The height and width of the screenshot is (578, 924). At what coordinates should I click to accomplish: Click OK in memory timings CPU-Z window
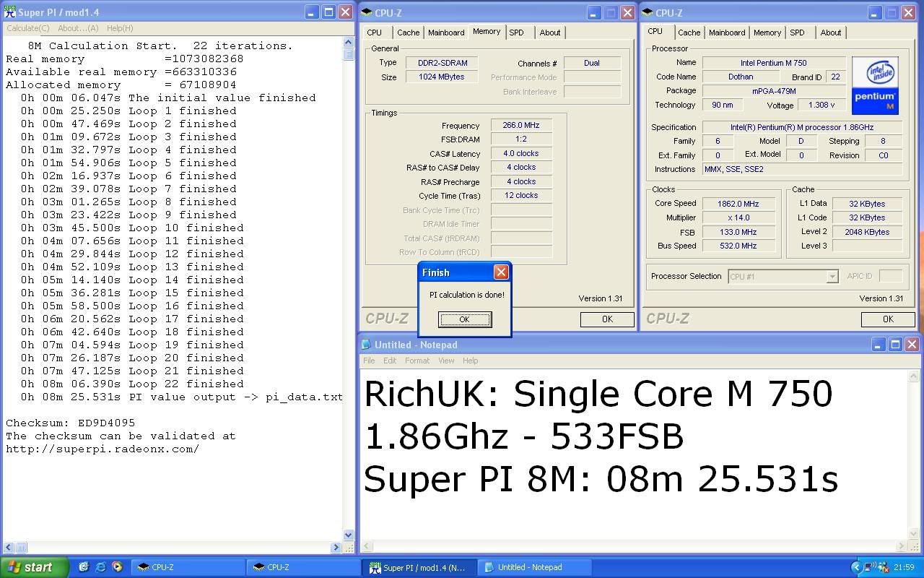[x=607, y=319]
